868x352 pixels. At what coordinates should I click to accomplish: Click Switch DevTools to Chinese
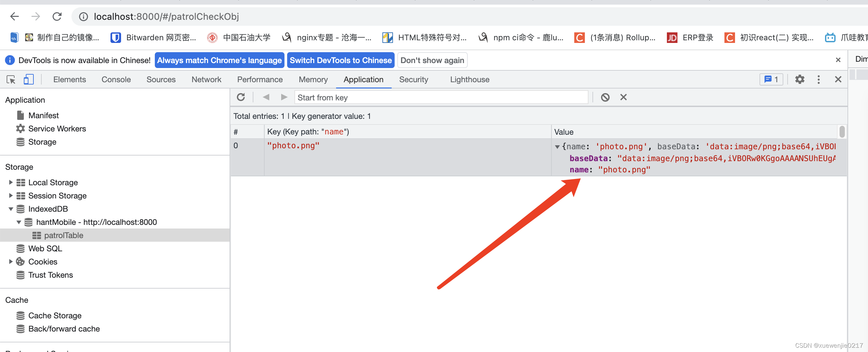tap(340, 60)
